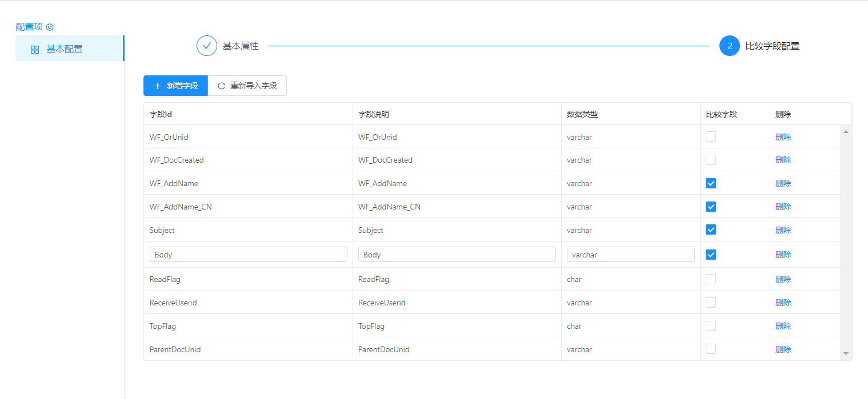Click the plus icon on 新增字段 button

point(158,86)
